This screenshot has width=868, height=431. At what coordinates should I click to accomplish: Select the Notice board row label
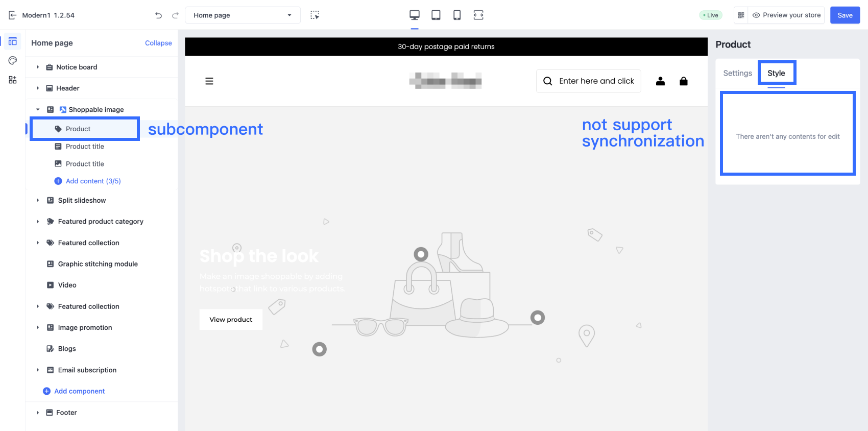[77, 67]
